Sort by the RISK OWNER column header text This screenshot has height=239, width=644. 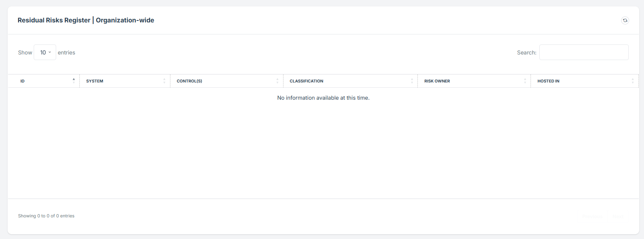pos(437,81)
